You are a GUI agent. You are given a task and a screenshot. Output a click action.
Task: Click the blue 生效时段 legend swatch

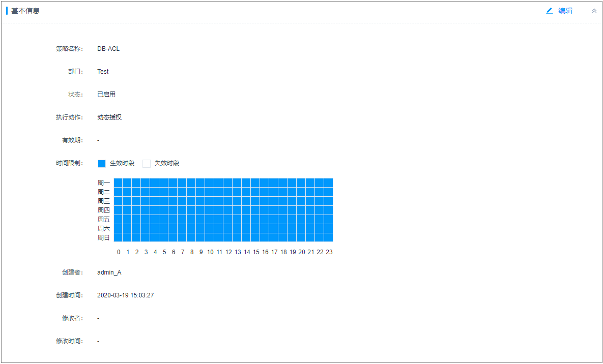102,163
